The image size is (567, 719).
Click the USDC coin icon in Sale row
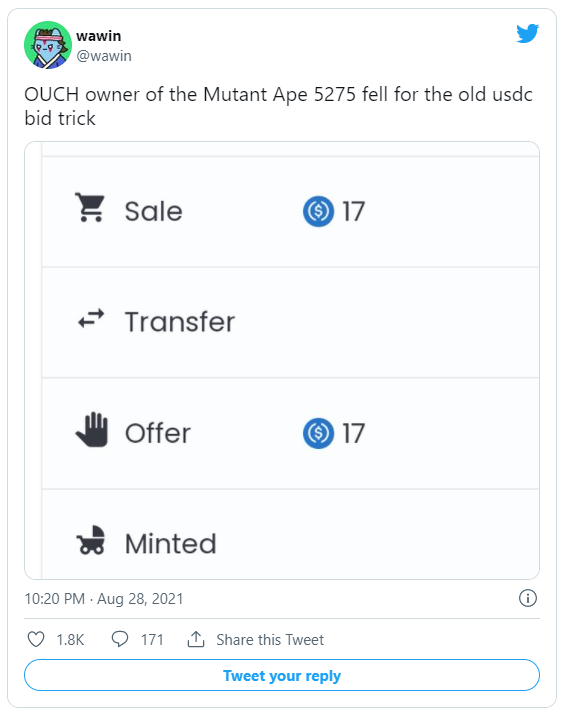319,211
